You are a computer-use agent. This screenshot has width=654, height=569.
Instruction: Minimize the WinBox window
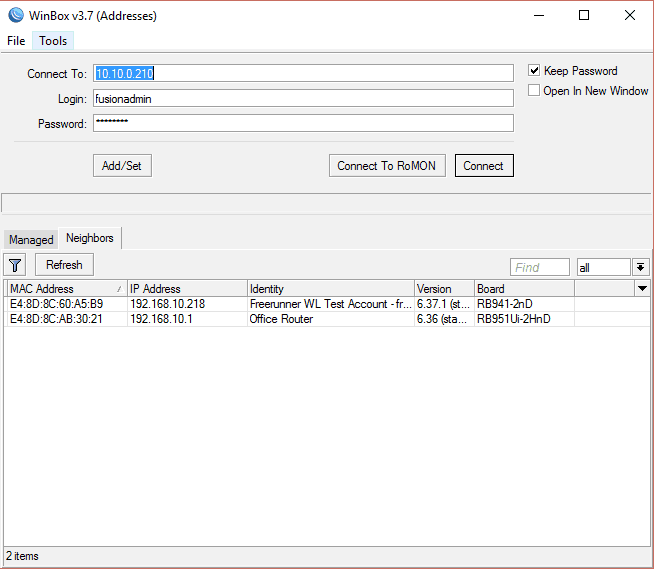point(539,15)
